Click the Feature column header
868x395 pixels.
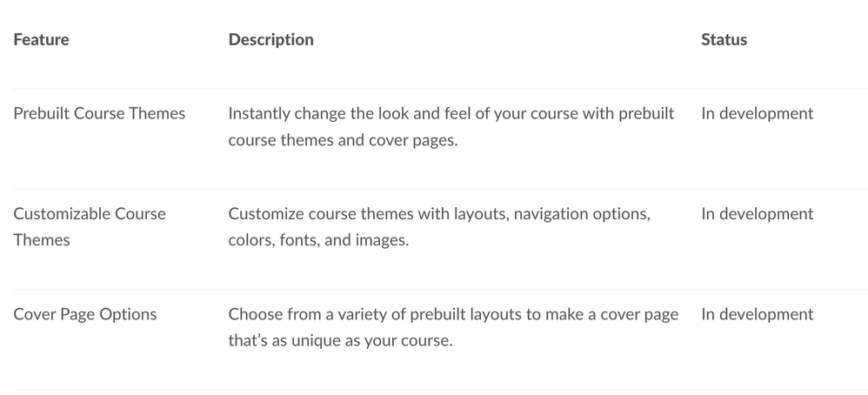coord(41,39)
